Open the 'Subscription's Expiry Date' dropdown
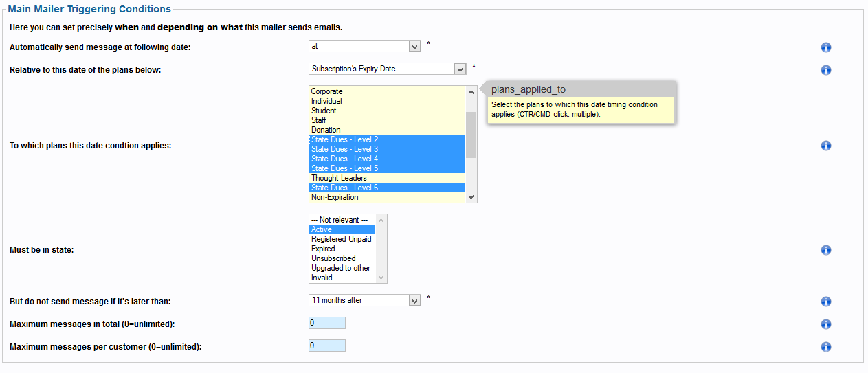This screenshot has width=868, height=373. [388, 69]
